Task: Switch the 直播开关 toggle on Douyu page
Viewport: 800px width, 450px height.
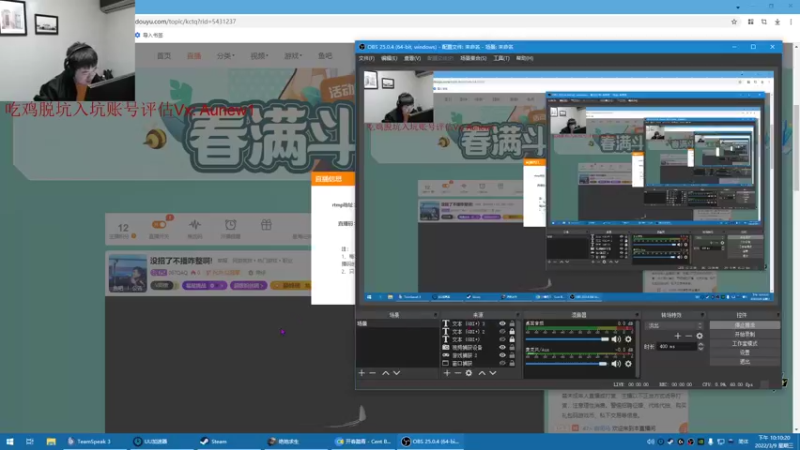Action: coord(159,224)
